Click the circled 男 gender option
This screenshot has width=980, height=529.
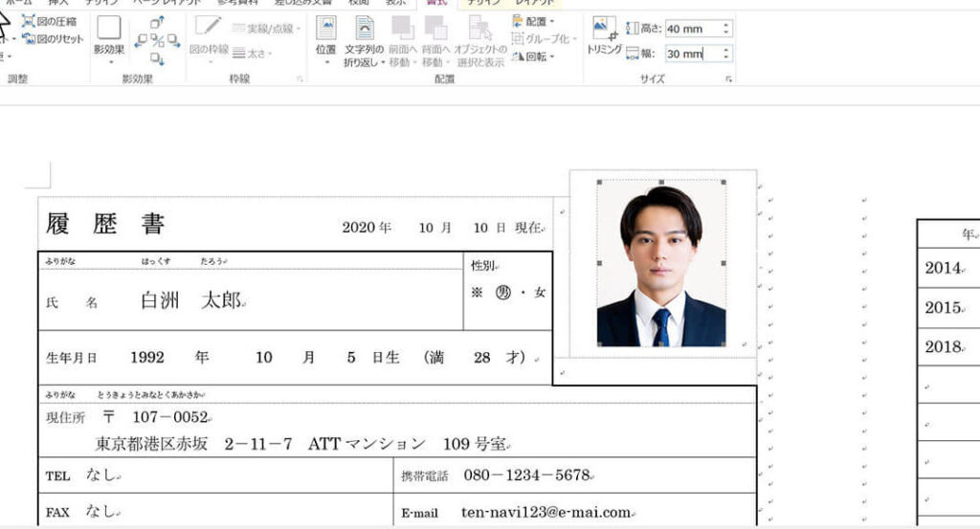pos(502,293)
